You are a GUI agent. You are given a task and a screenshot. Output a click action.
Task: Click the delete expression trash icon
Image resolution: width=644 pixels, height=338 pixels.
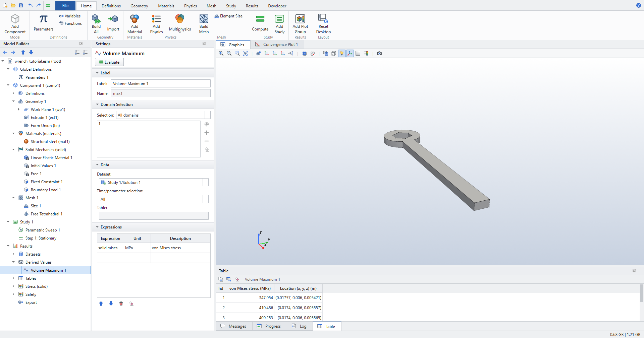121,303
